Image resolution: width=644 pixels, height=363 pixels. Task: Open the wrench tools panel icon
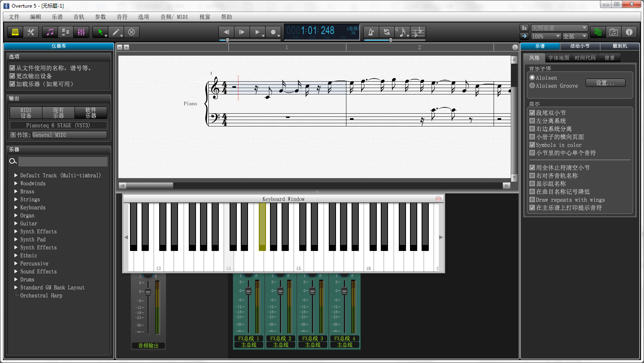pyautogui.click(x=30, y=32)
